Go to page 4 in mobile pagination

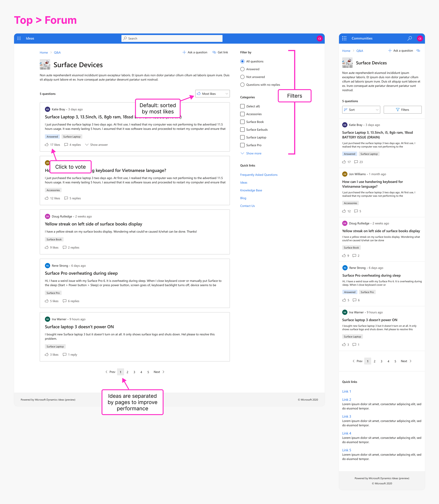pos(388,361)
